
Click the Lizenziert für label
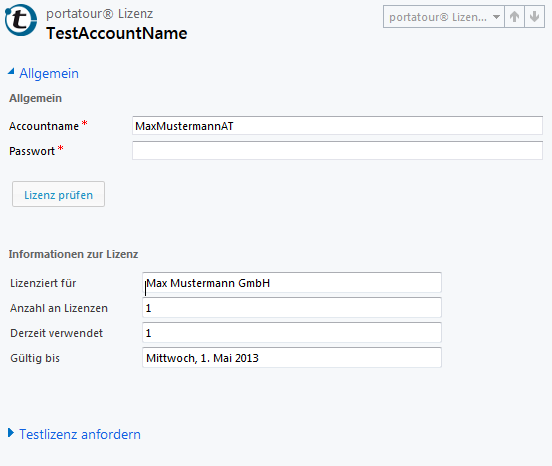[x=43, y=283]
